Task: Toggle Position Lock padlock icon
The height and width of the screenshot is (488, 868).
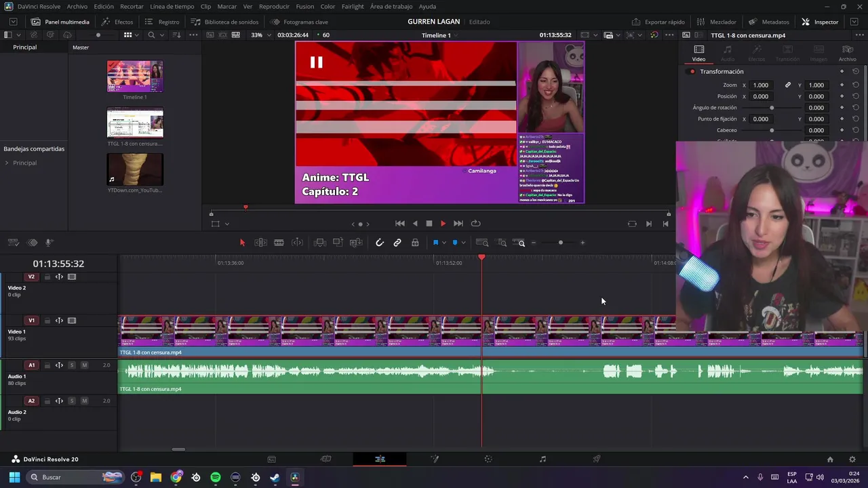Action: point(415,243)
